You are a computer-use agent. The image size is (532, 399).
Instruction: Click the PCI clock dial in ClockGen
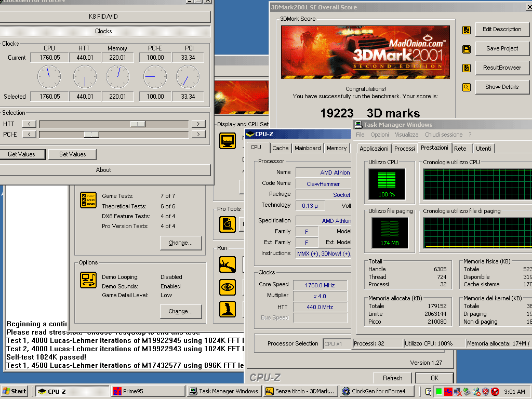click(188, 77)
